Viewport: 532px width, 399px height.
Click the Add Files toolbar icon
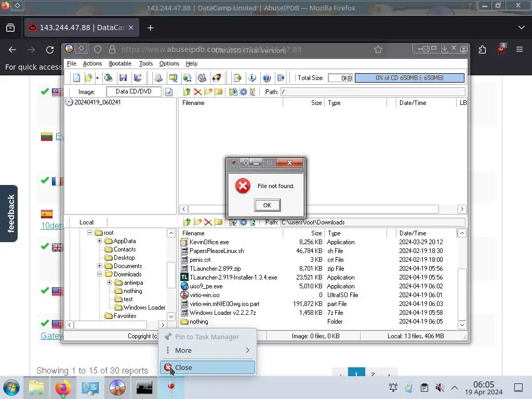[x=237, y=78]
